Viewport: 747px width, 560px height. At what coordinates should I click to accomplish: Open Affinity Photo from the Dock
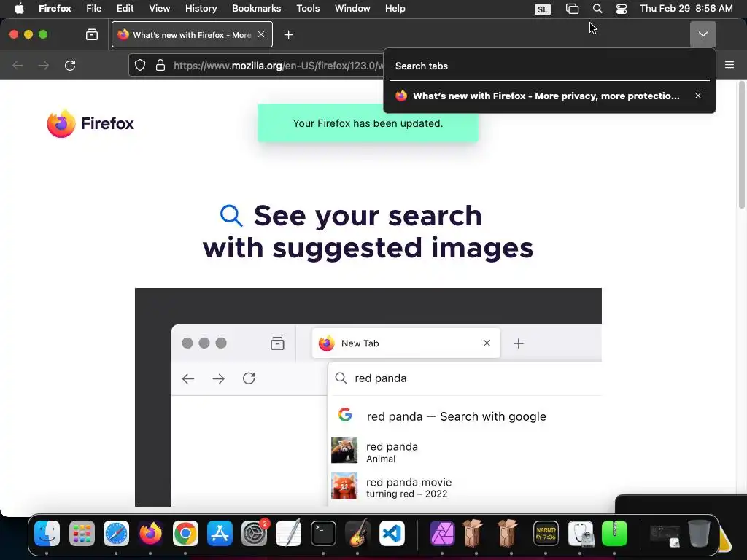tap(443, 533)
